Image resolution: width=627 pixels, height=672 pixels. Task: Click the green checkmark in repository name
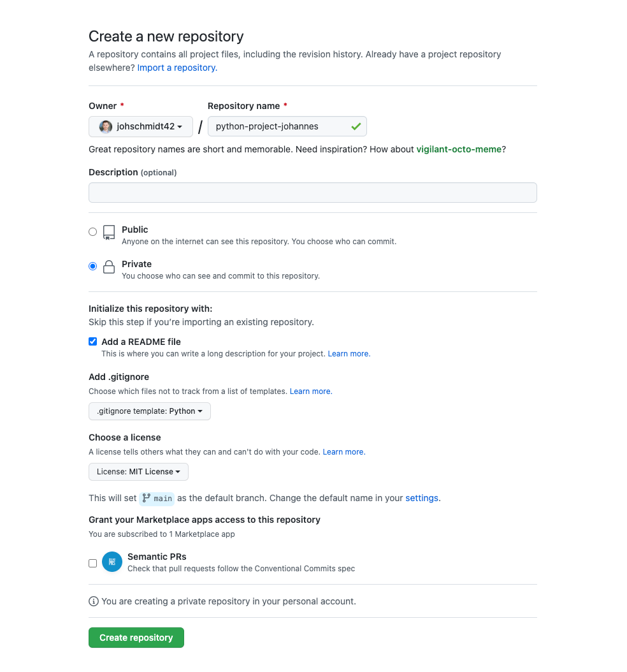(356, 127)
